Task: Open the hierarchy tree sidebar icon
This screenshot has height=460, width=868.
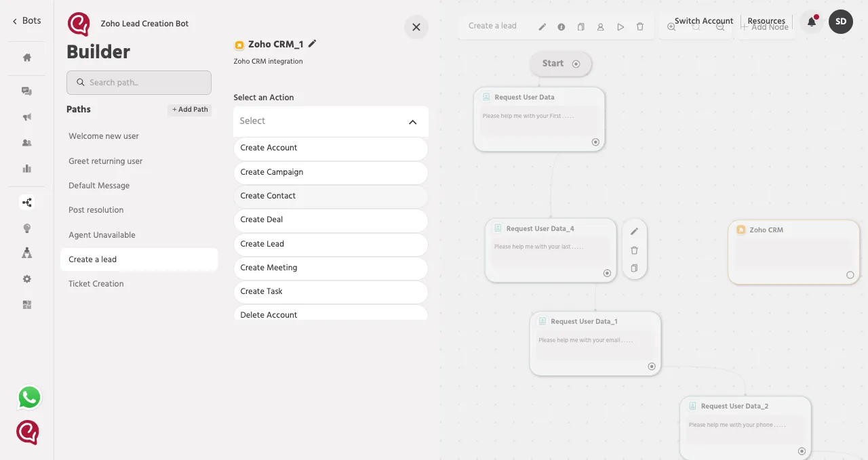Action: click(x=27, y=253)
